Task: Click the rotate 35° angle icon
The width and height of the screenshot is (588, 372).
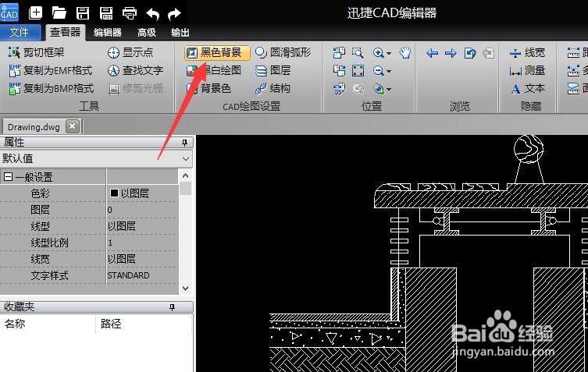Action: pyautogui.click(x=339, y=89)
